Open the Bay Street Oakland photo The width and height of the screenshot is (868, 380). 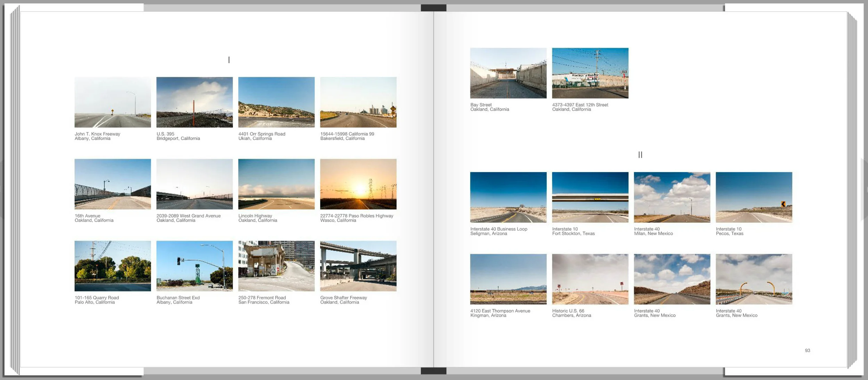click(x=508, y=73)
